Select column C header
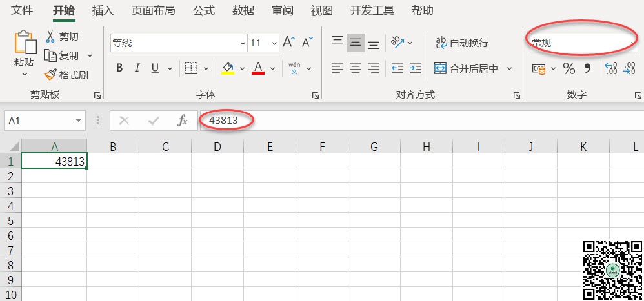The image size is (644, 301). coord(165,146)
